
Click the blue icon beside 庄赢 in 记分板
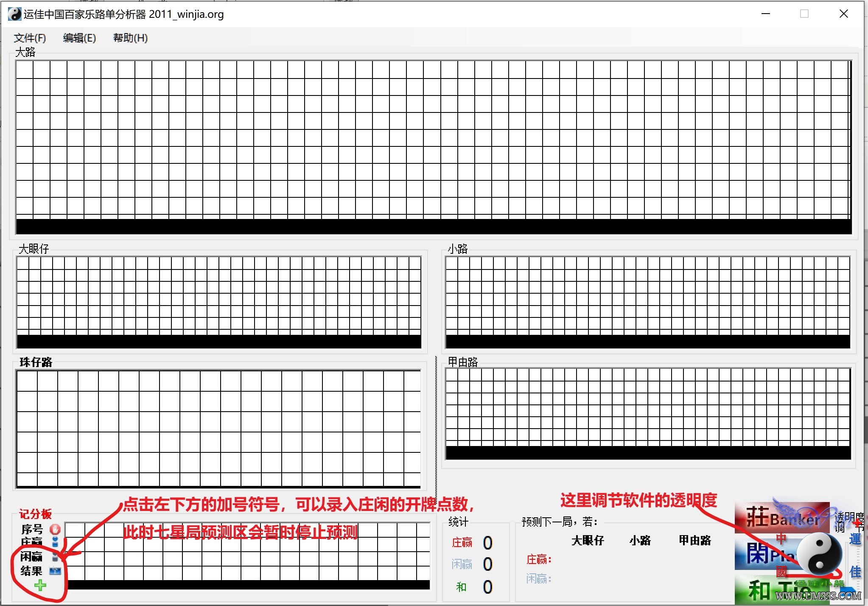pyautogui.click(x=55, y=542)
